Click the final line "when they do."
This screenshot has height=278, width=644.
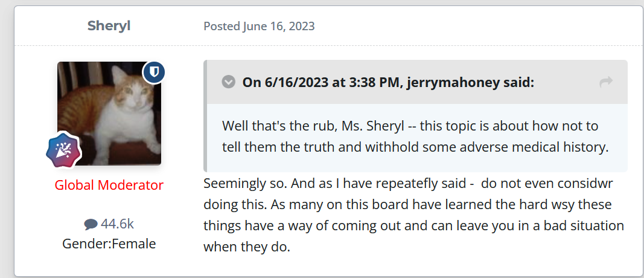(247, 247)
